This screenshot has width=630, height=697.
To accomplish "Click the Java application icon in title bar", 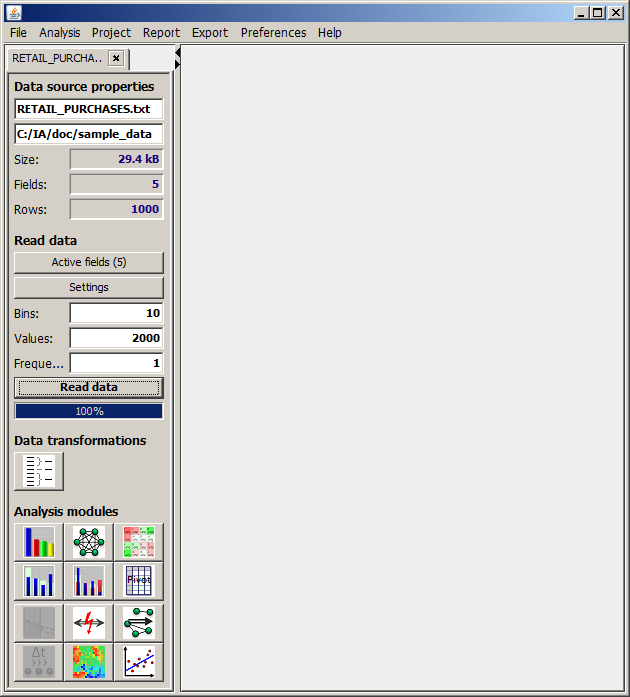I will coord(14,13).
